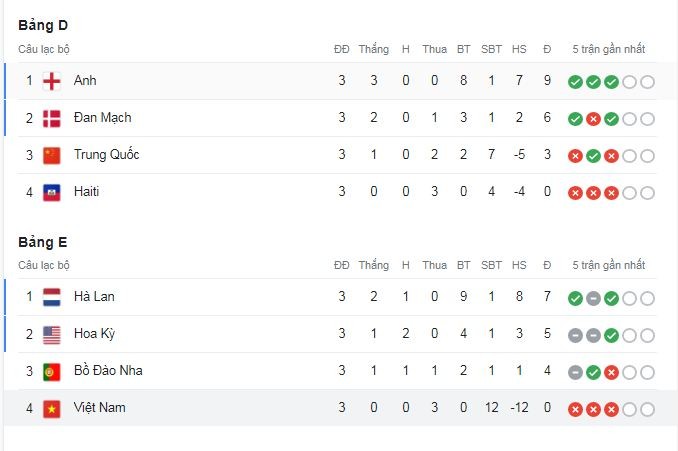This screenshot has height=451, width=678.
Task: Select the Haiti team name
Action: point(86,192)
